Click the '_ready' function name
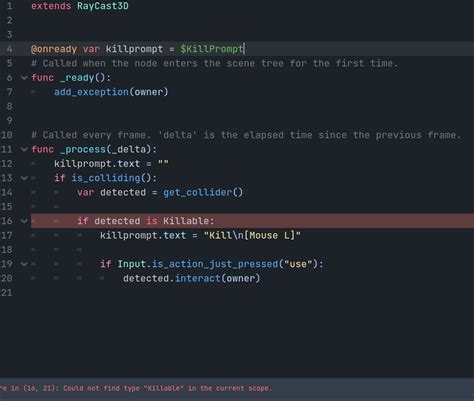474x401 pixels. [77, 78]
